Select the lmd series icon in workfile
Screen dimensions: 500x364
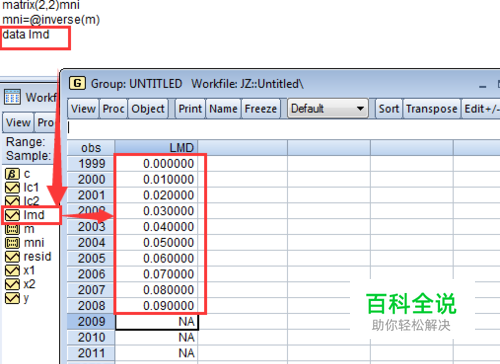12,215
